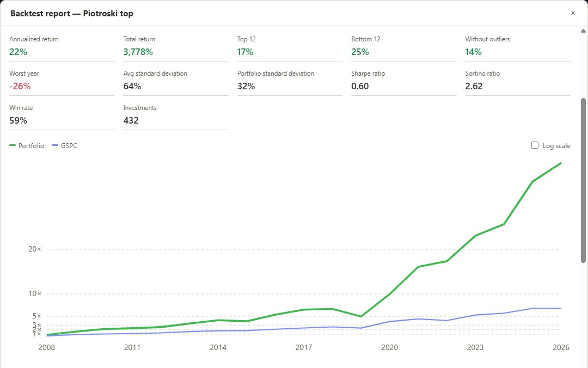This screenshot has width=588, height=368.
Task: Toggle the GSPC legend item
Action: coord(64,145)
